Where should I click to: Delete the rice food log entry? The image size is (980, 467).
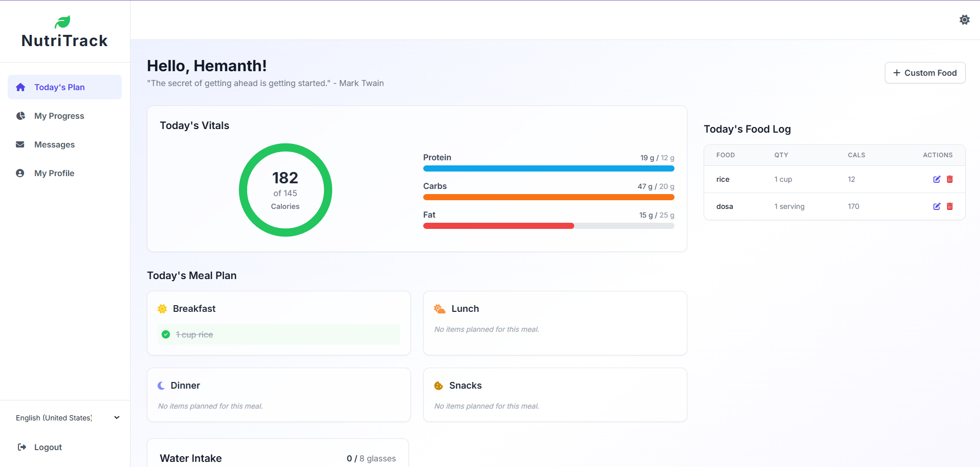point(950,179)
